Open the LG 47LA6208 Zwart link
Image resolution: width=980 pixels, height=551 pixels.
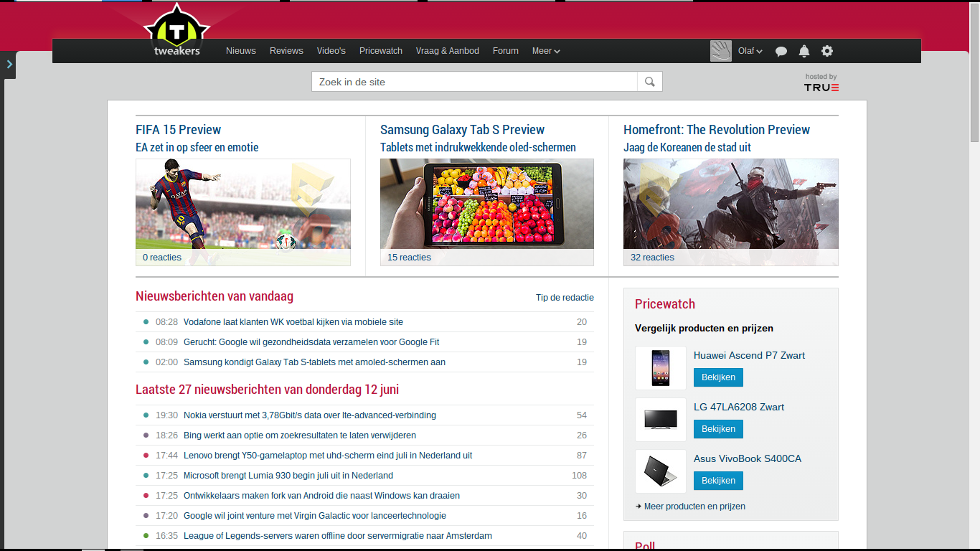point(739,407)
